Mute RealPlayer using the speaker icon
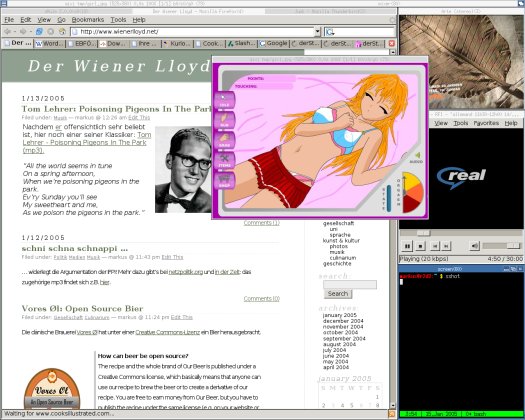525x420 pixels. (x=474, y=246)
